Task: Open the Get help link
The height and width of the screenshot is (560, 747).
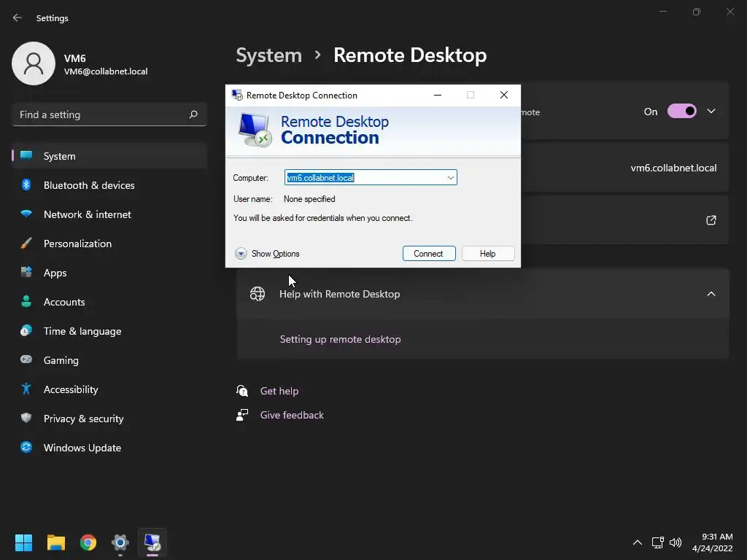Action: (279, 391)
